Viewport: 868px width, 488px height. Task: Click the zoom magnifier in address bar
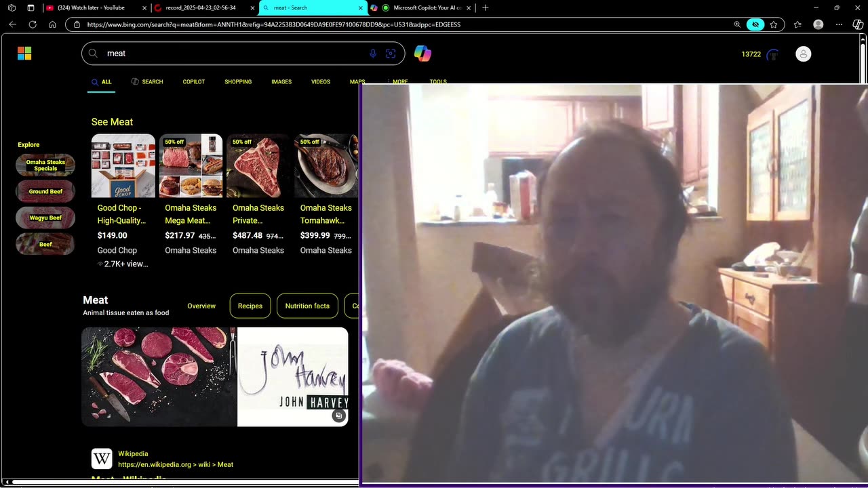click(737, 24)
